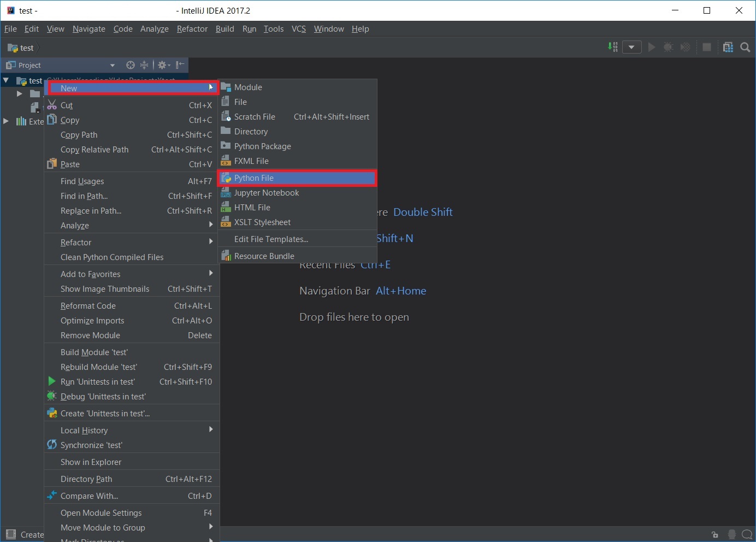Click the Collapse All icon in Project panel
Screen dimensions: 756x542
(144, 65)
